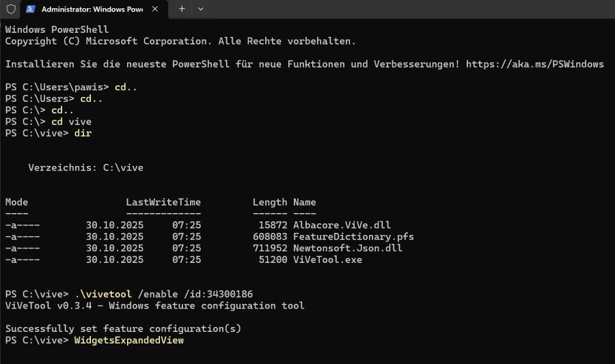Click the Newtonsoft.Json.dll file name

pos(348,248)
